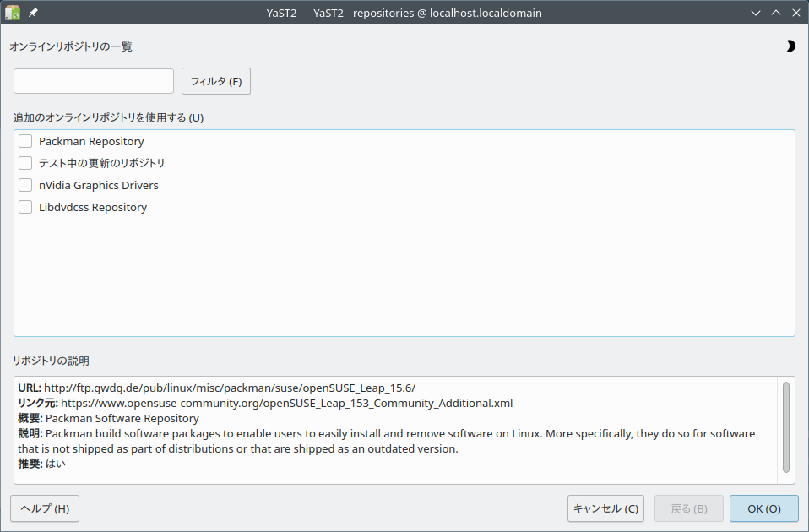Toggle the pin window icon
This screenshot has width=809, height=532.
click(x=33, y=13)
